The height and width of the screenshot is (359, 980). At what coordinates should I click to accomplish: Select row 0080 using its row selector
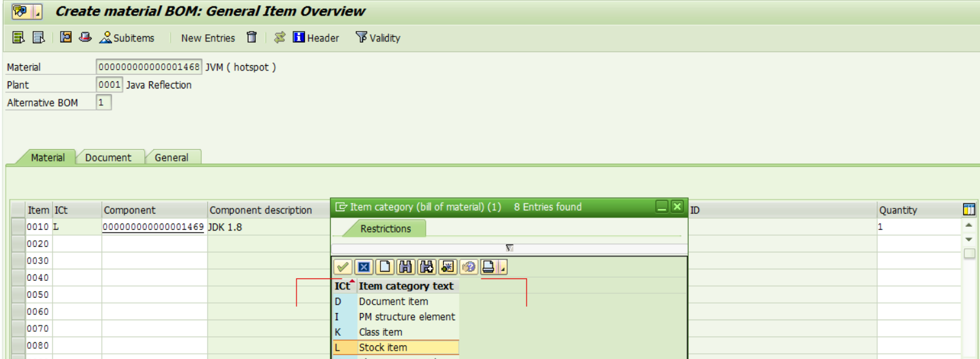point(18,344)
